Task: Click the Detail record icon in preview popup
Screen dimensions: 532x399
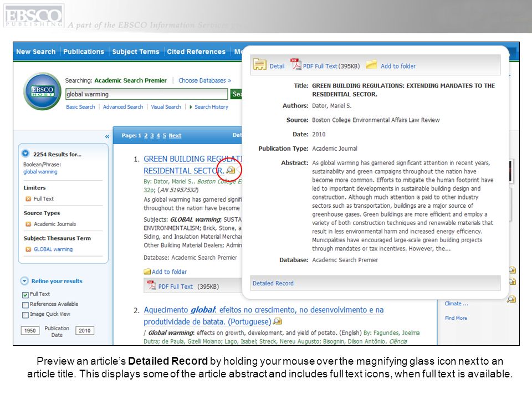Action: click(x=259, y=64)
